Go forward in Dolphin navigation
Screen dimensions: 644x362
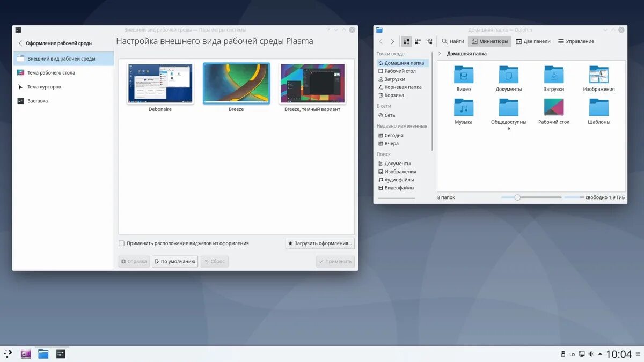tap(392, 41)
